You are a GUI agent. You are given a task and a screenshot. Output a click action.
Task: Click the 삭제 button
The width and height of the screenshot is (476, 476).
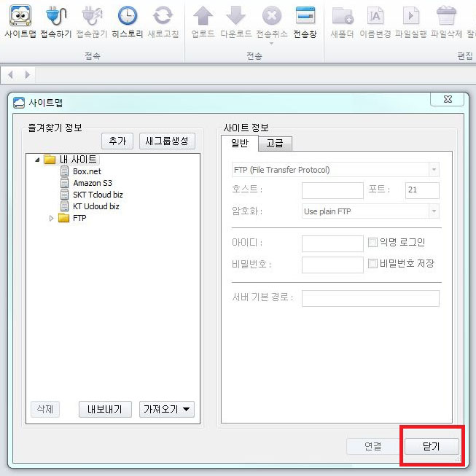click(x=45, y=409)
